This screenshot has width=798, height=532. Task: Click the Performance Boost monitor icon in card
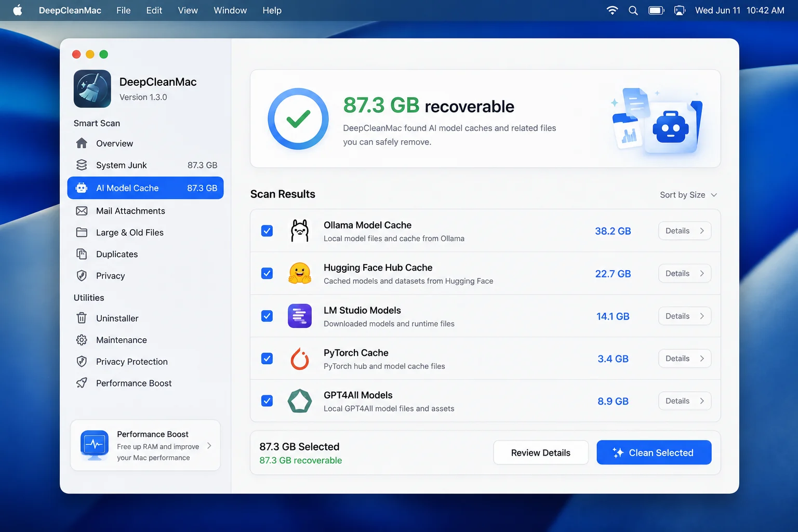click(x=95, y=445)
